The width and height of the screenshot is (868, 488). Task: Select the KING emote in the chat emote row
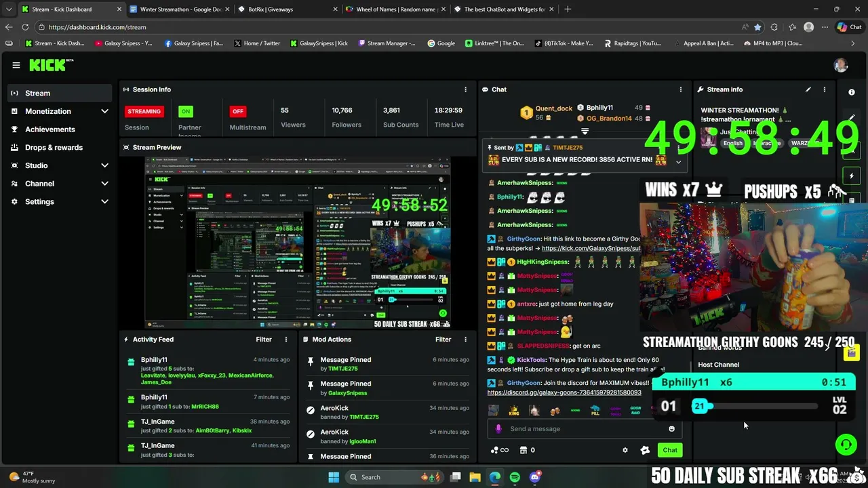click(x=514, y=410)
